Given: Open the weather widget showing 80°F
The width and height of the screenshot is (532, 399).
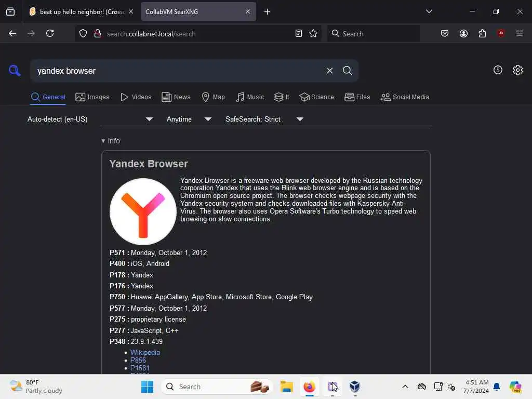Looking at the screenshot, I should (36, 387).
